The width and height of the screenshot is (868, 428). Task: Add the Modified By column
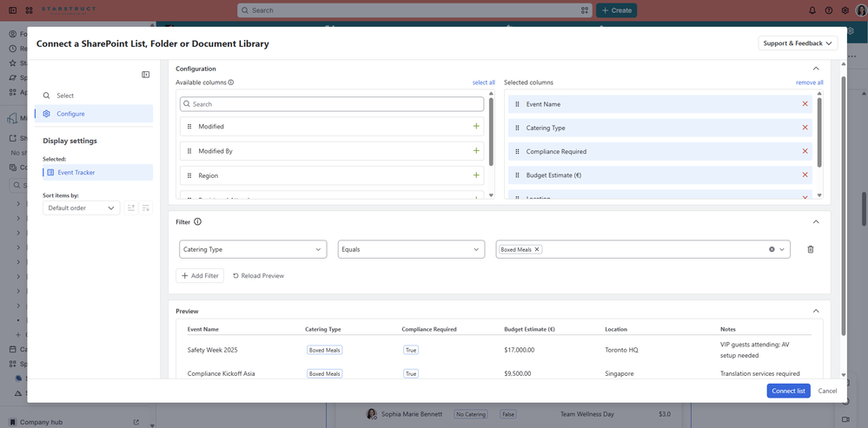476,150
